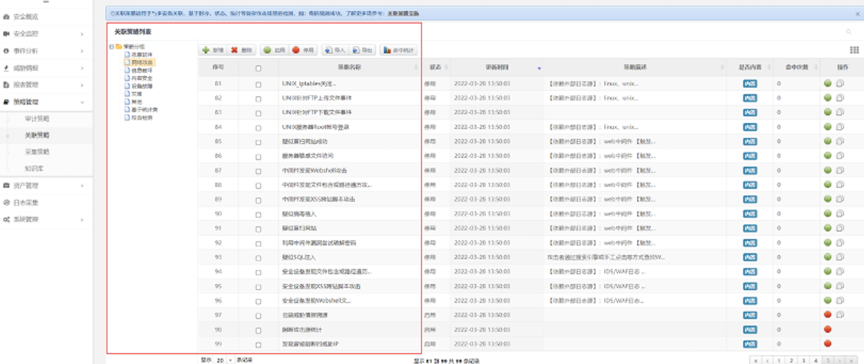Viewport: 864px width, 364px height.
Task: Click the red X 删除 button
Action: 241,50
